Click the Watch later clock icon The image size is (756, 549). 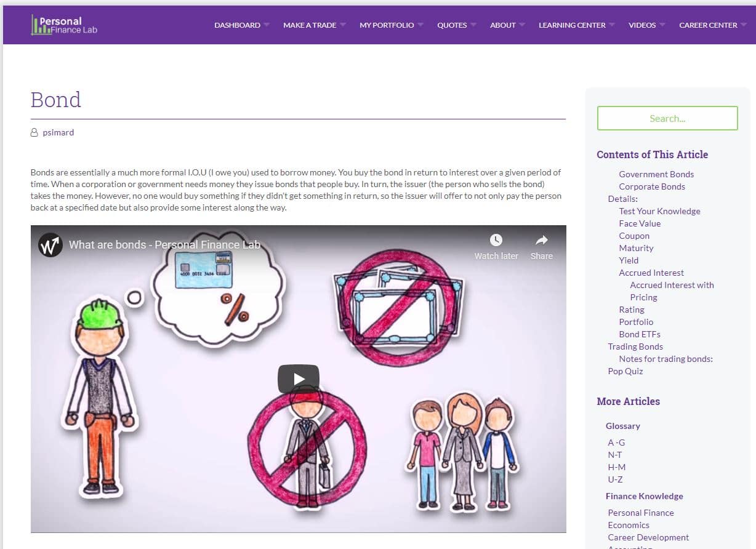pyautogui.click(x=496, y=240)
